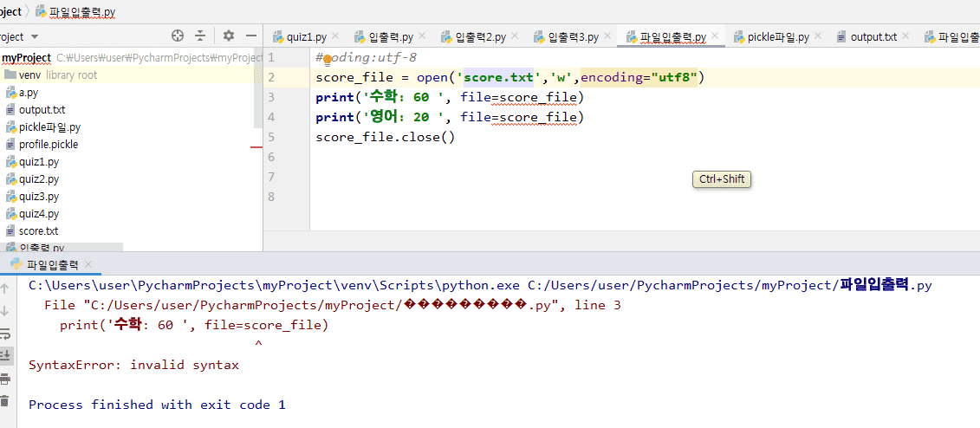Close the 입출력.py tab

click(422, 36)
